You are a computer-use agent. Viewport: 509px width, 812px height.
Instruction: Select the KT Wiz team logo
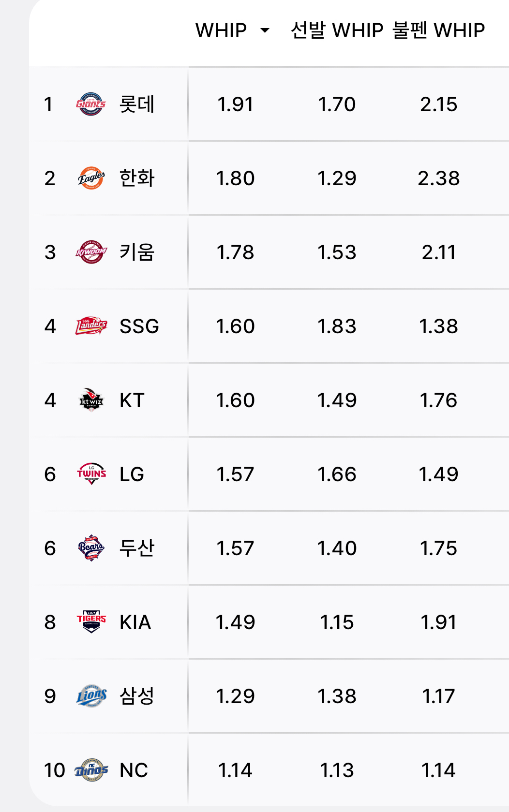91,400
